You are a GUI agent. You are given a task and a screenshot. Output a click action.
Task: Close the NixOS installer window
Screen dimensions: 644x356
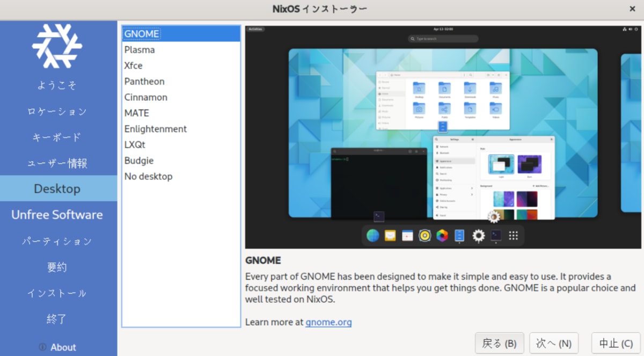(633, 9)
